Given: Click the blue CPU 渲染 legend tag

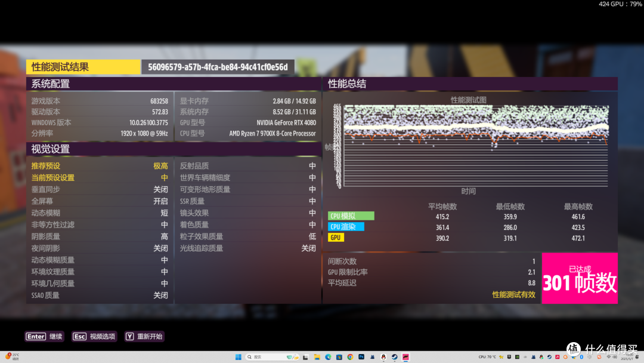Looking at the screenshot, I should (x=346, y=226).
